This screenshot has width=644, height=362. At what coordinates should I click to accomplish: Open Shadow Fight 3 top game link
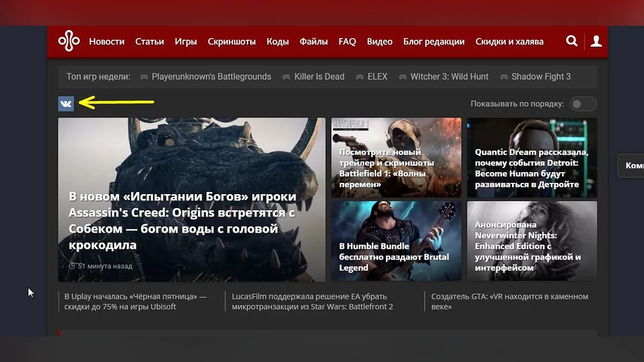click(x=541, y=77)
